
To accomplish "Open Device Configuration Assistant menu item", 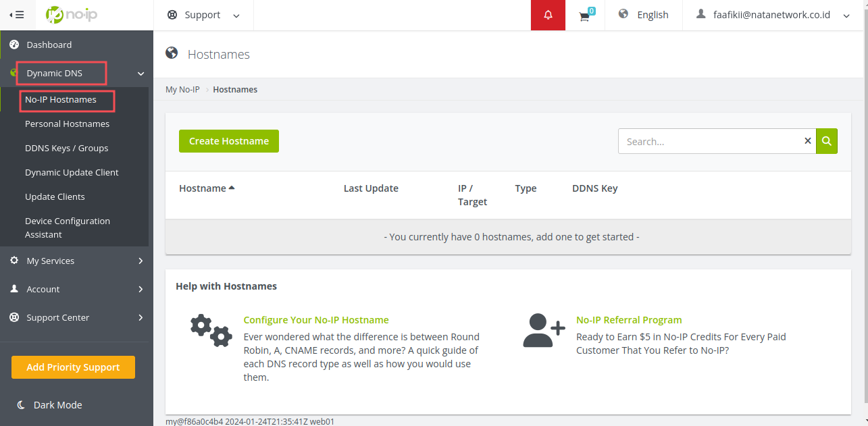I will pyautogui.click(x=68, y=228).
